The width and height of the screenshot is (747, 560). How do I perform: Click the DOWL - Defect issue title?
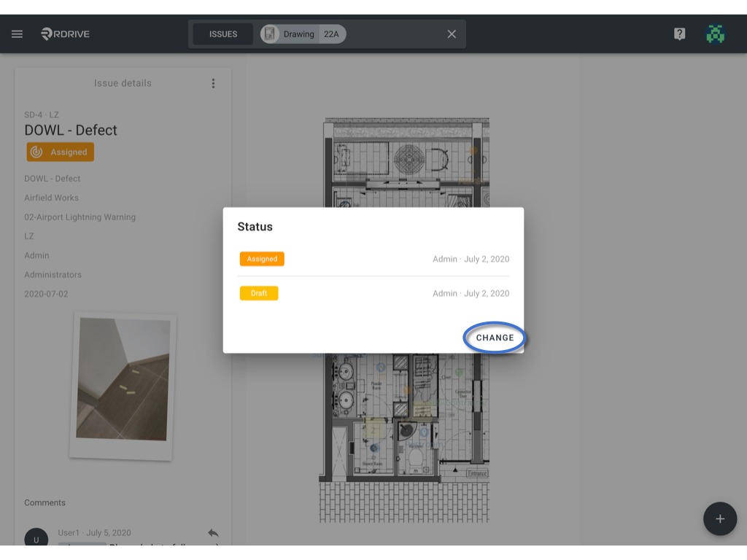(x=71, y=130)
